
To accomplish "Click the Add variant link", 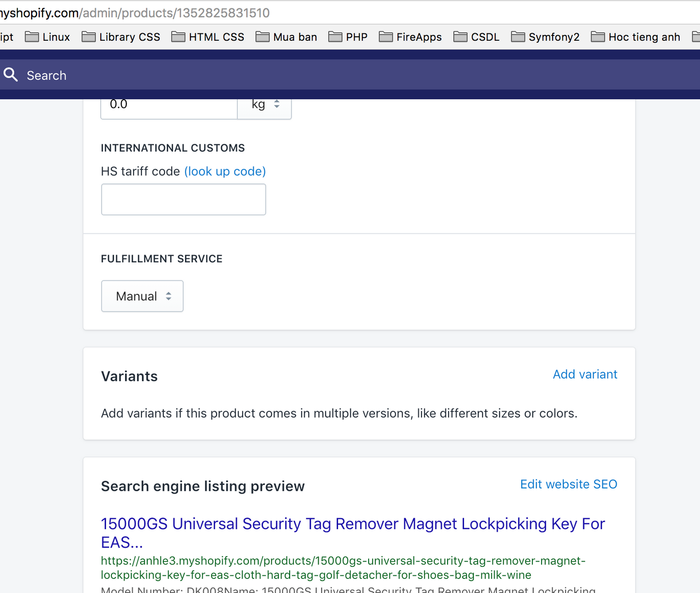I will tap(585, 374).
